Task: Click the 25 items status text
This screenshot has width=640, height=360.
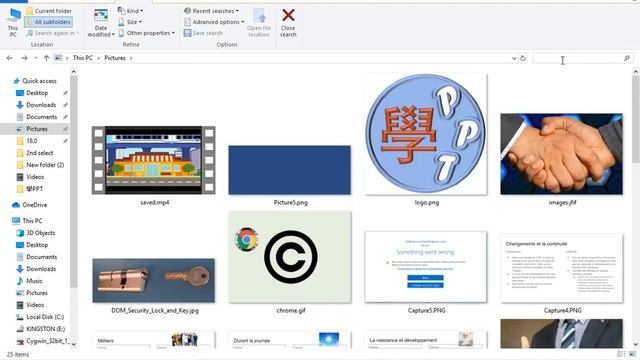Action: pyautogui.click(x=18, y=354)
